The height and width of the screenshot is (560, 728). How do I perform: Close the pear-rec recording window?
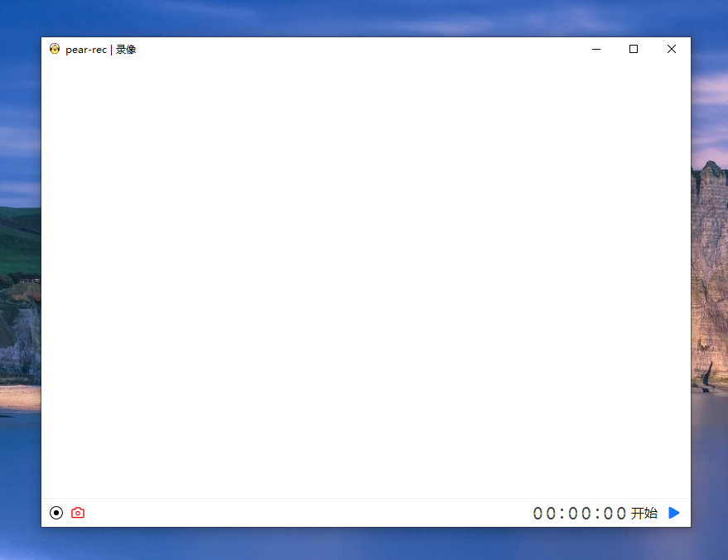tap(672, 49)
